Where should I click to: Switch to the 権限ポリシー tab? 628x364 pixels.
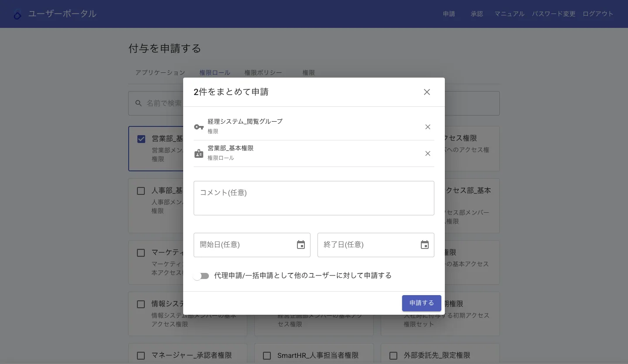(263, 73)
